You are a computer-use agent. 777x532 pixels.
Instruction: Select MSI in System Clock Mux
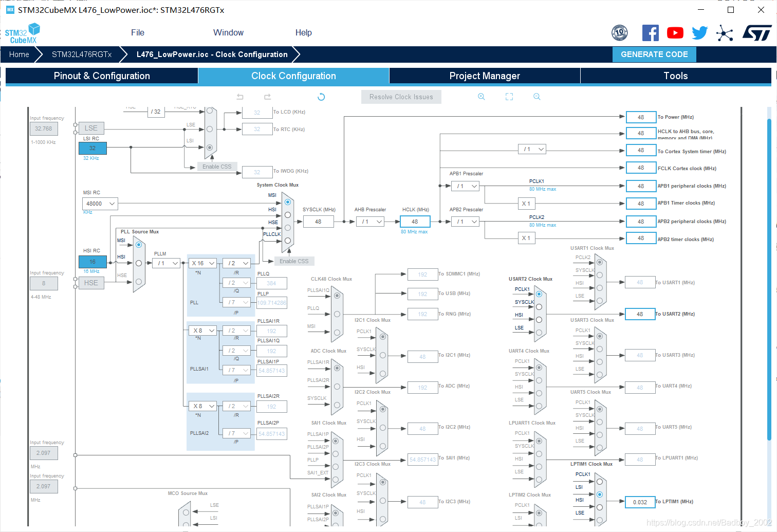coord(288,202)
